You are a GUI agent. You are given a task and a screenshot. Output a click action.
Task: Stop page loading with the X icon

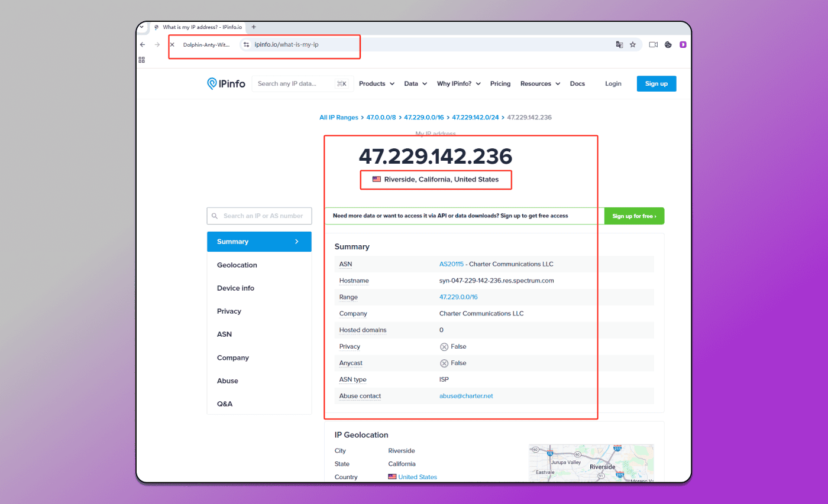point(172,44)
